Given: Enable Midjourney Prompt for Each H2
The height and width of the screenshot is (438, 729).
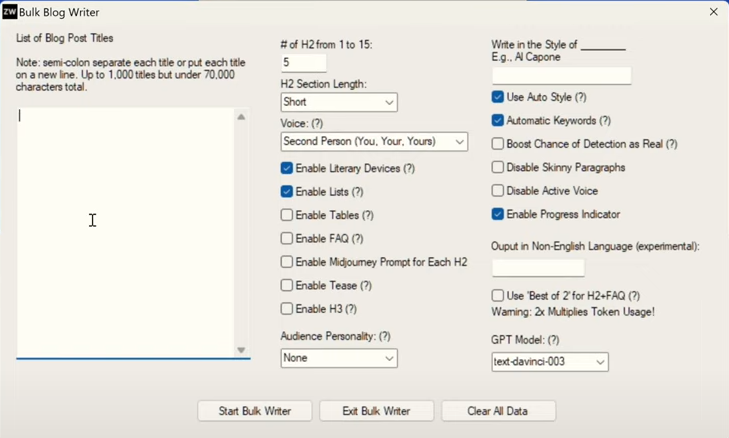Looking at the screenshot, I should tap(287, 262).
